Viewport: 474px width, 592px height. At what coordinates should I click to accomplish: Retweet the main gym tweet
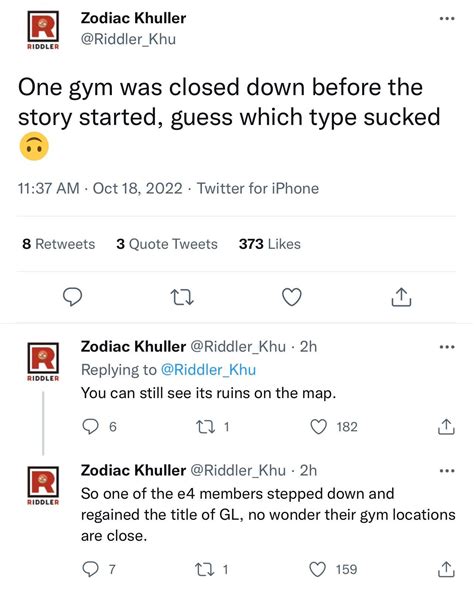[x=182, y=297]
